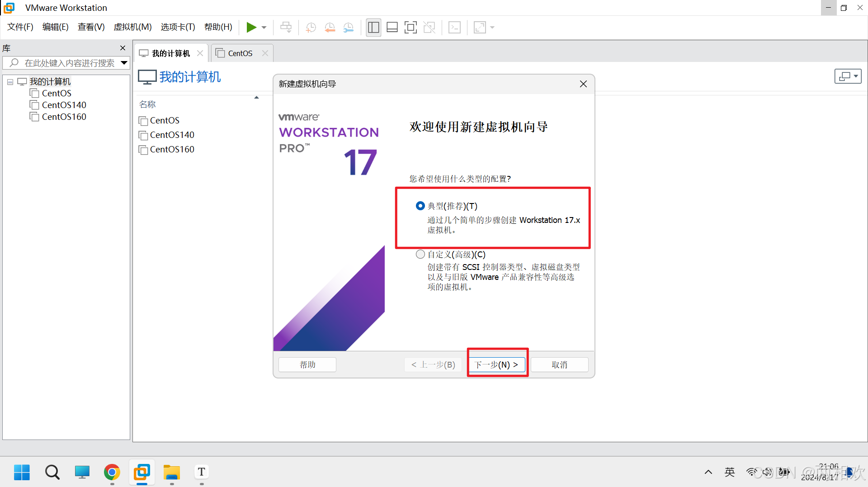Open the 编辑(E) menu
868x487 pixels.
tap(55, 27)
